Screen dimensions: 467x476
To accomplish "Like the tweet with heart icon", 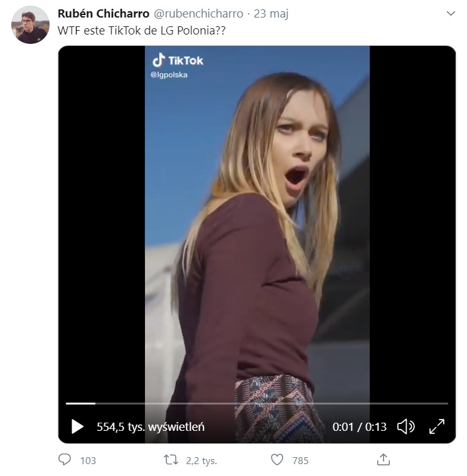I will (x=277, y=460).
